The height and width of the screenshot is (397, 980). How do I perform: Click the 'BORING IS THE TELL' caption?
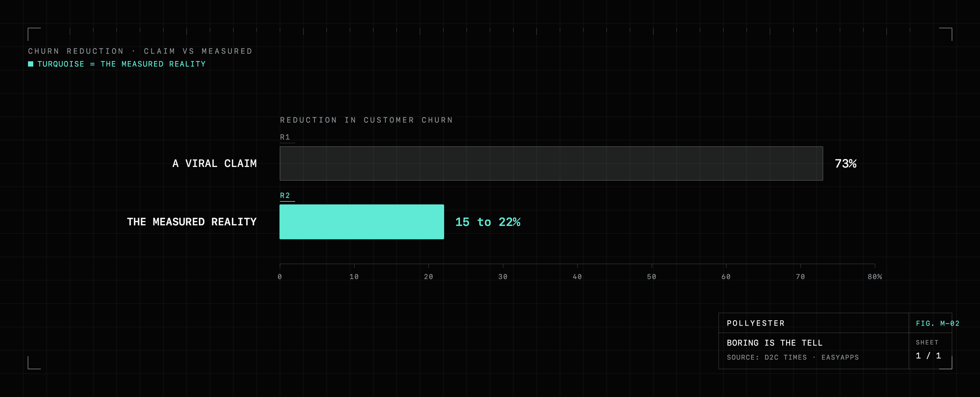tap(775, 343)
